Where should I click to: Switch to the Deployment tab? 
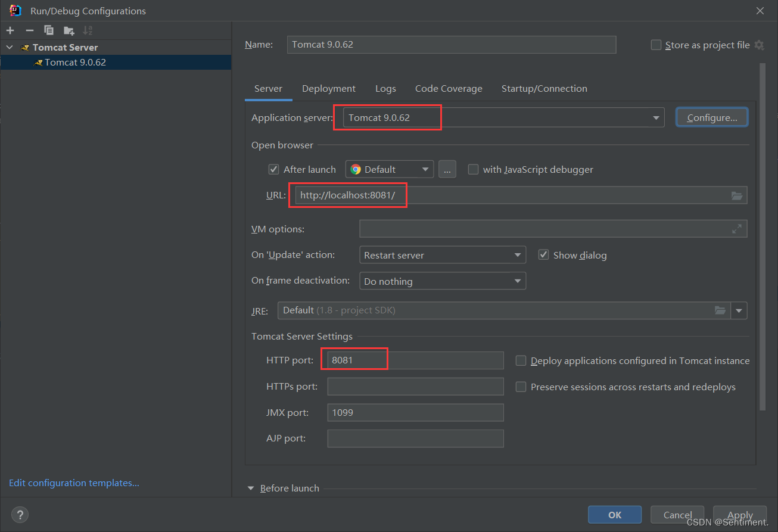click(x=329, y=89)
